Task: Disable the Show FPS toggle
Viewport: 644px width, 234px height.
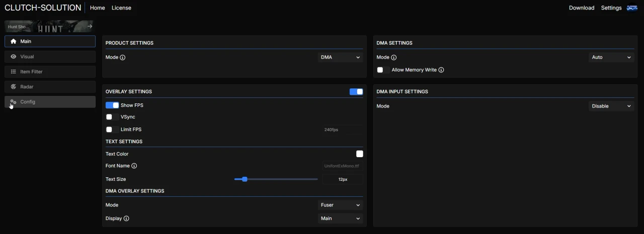Action: tap(112, 105)
